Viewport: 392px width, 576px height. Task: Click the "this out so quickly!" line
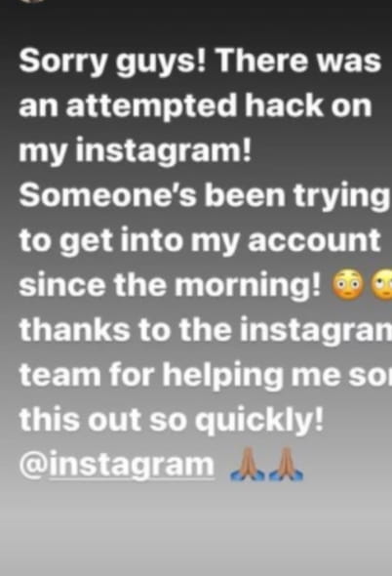pos(172,420)
